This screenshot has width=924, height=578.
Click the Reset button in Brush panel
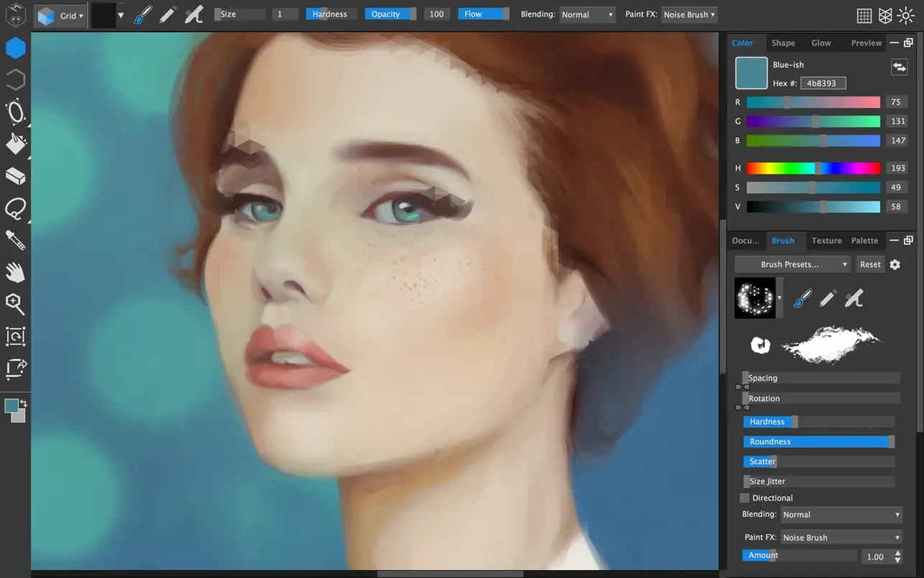(870, 265)
